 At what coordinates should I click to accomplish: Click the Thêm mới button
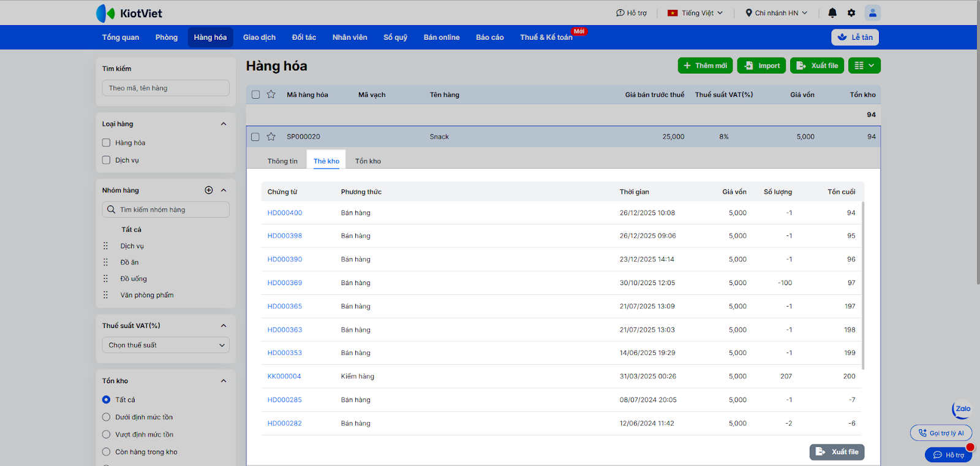tap(705, 66)
